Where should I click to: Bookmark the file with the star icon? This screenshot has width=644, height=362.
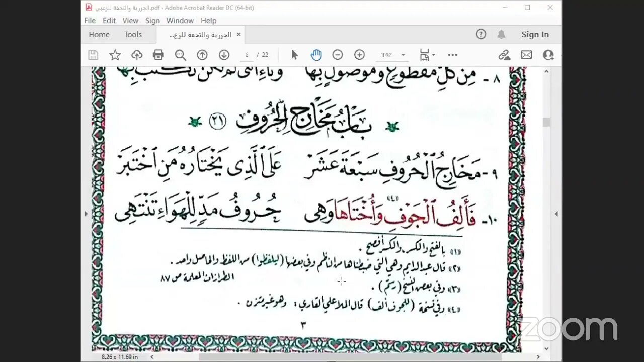[x=115, y=55]
